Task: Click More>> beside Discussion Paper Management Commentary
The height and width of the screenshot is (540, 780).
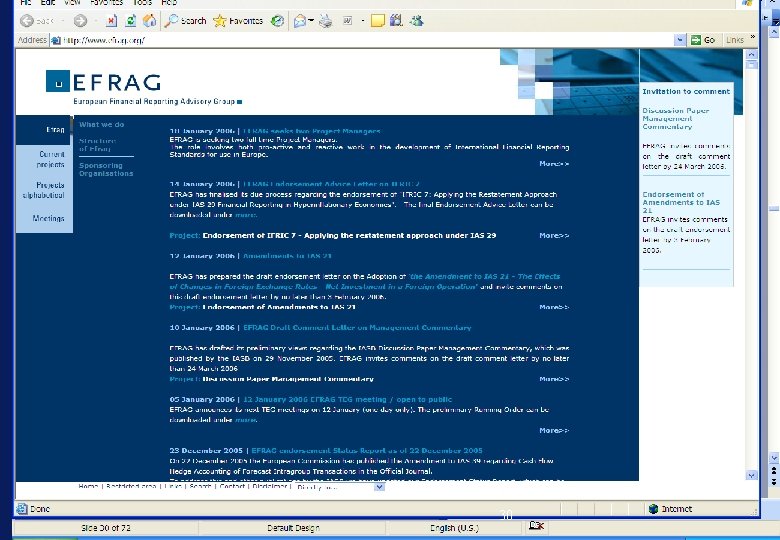Action: (x=554, y=379)
